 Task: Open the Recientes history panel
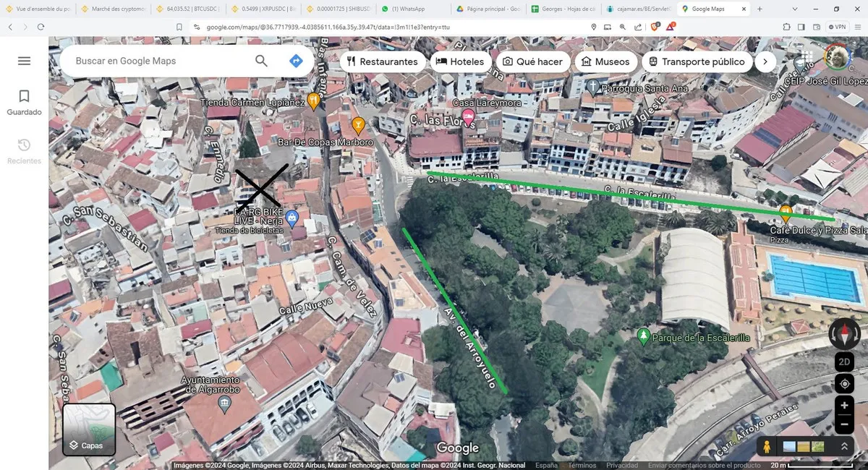(24, 151)
